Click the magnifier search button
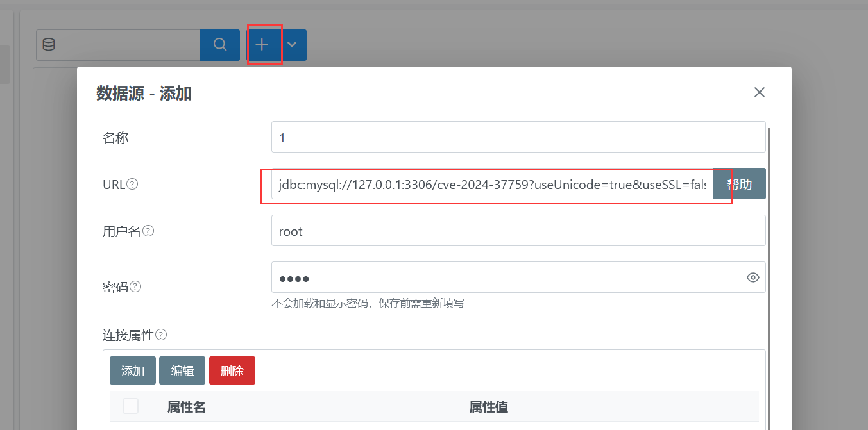The height and width of the screenshot is (430, 868). (220, 45)
